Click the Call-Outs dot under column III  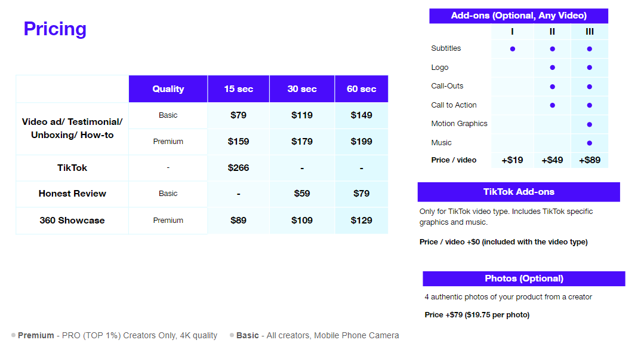pos(589,87)
